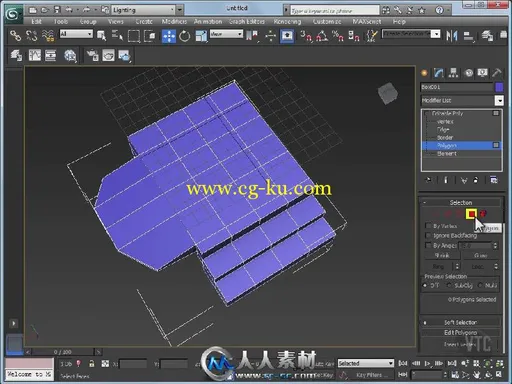Click the Box001 object color swatch
512x384 pixels.
pyautogui.click(x=499, y=87)
